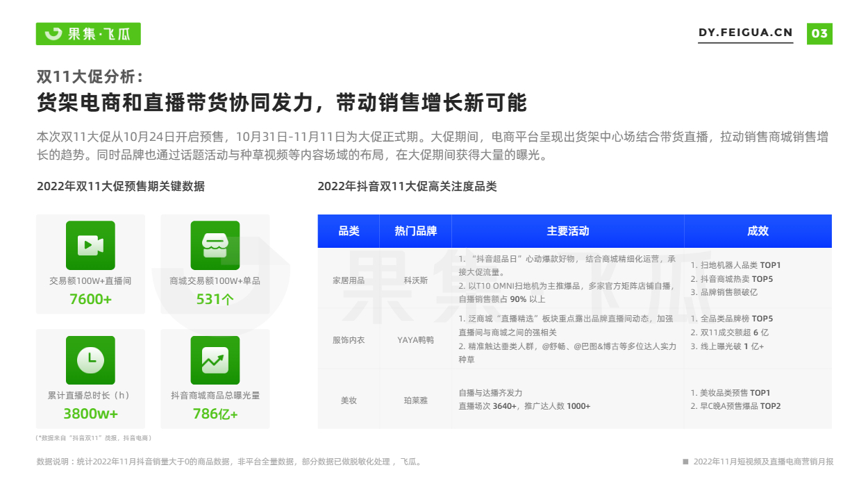Click the 双11大促分析 heading
Screen dimensions: 868x488
[91, 76]
